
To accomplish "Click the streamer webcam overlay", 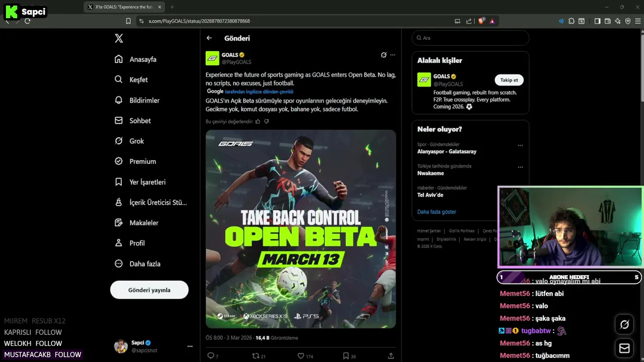I will pos(570,227).
